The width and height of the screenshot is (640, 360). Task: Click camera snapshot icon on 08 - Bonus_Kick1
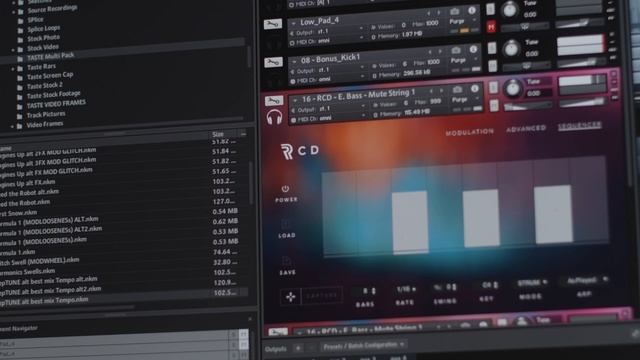pyautogui.click(x=456, y=50)
